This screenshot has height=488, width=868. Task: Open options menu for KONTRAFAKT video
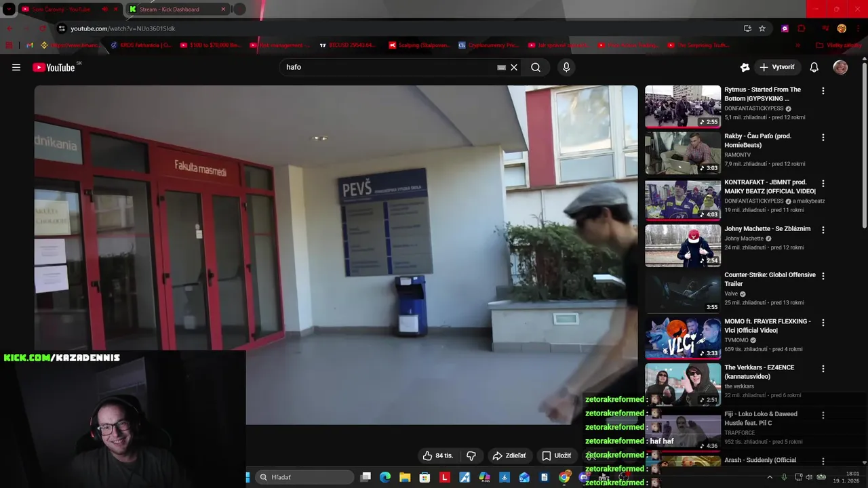(x=823, y=184)
